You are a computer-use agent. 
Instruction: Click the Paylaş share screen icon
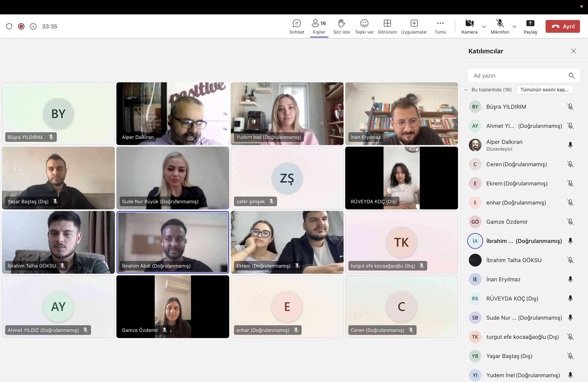point(530,23)
